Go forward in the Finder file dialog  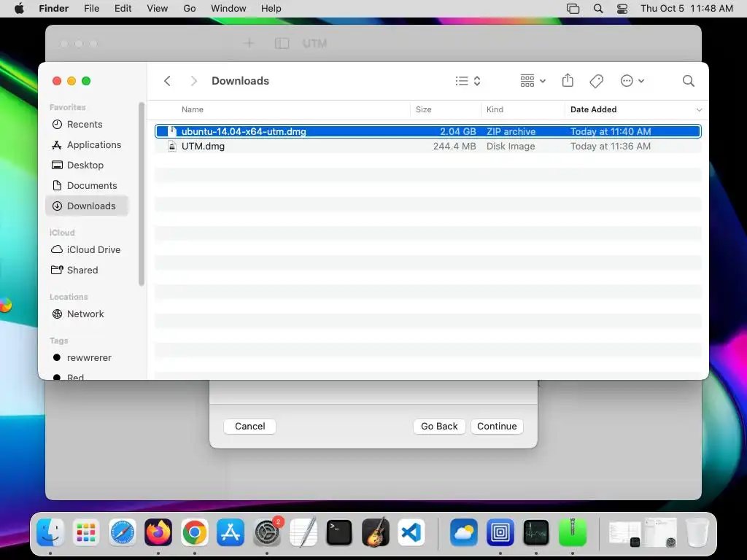pyautogui.click(x=193, y=81)
